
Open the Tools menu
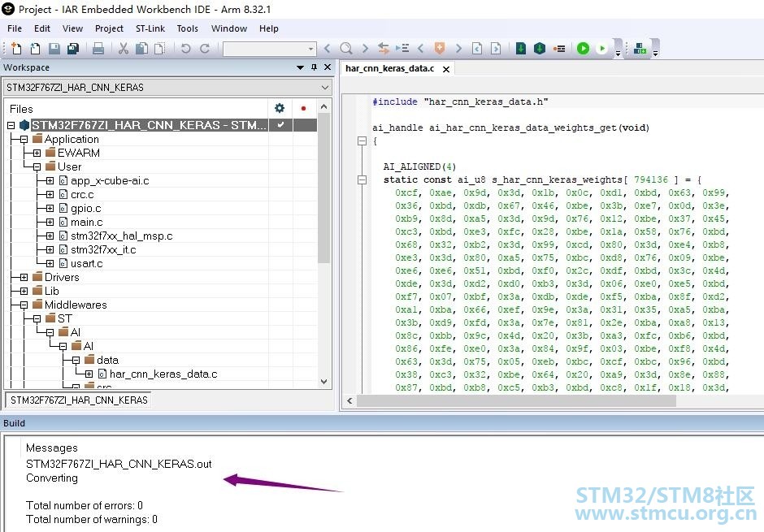(x=187, y=28)
